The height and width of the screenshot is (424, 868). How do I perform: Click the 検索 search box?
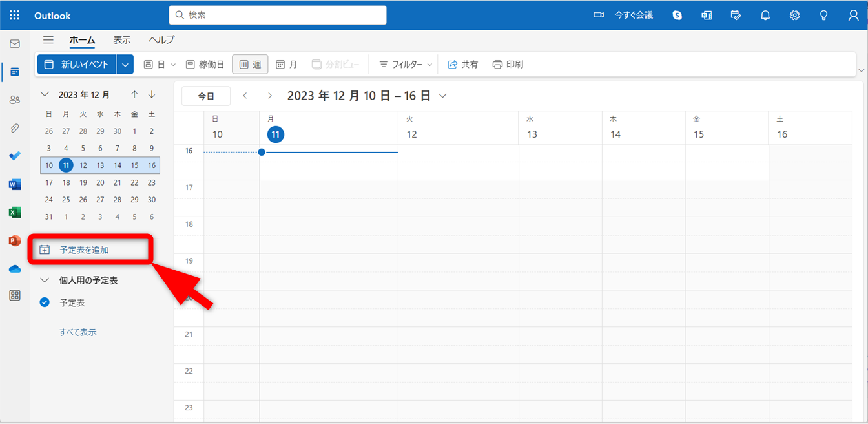(x=278, y=15)
